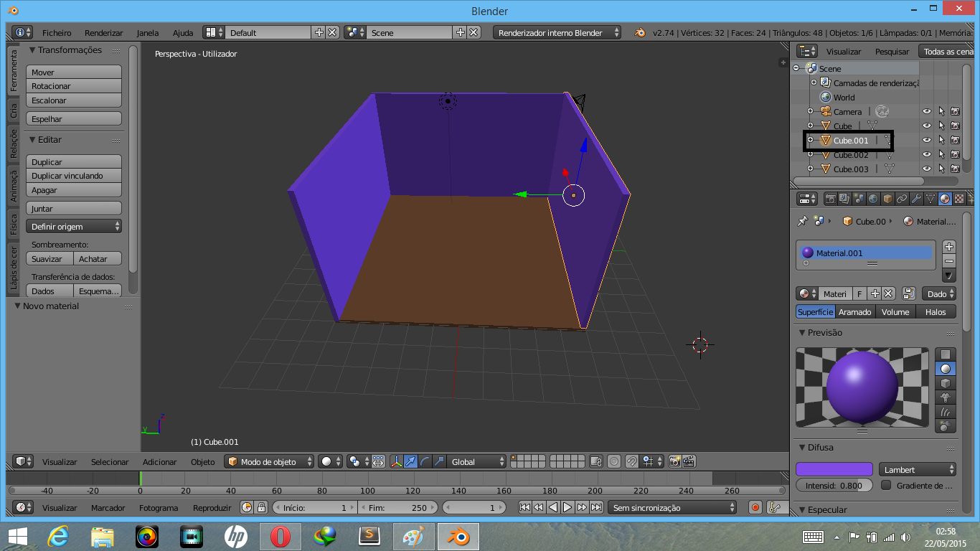The height and width of the screenshot is (551, 980).
Task: Toggle visibility eye for Camera
Action: tap(926, 112)
